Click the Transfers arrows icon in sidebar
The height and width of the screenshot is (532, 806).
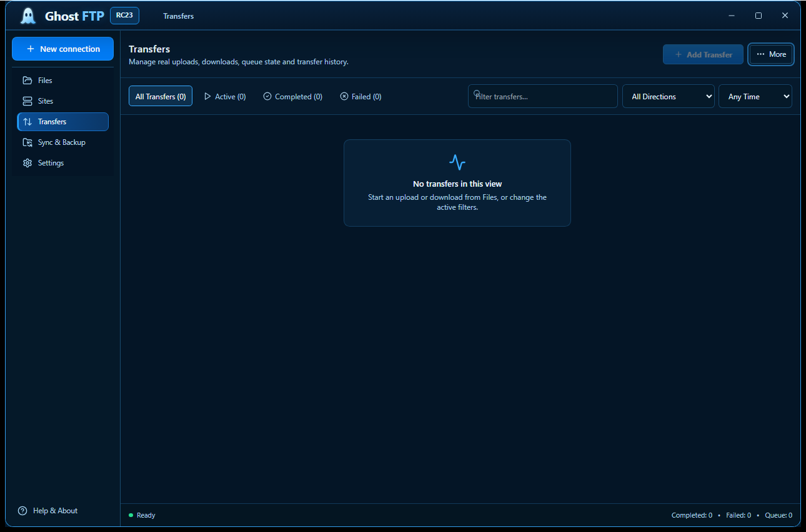(27, 122)
